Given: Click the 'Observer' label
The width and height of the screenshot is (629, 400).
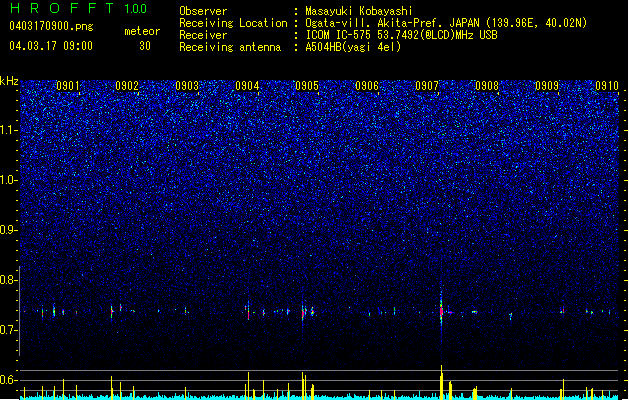Looking at the screenshot, I should coord(203,11).
